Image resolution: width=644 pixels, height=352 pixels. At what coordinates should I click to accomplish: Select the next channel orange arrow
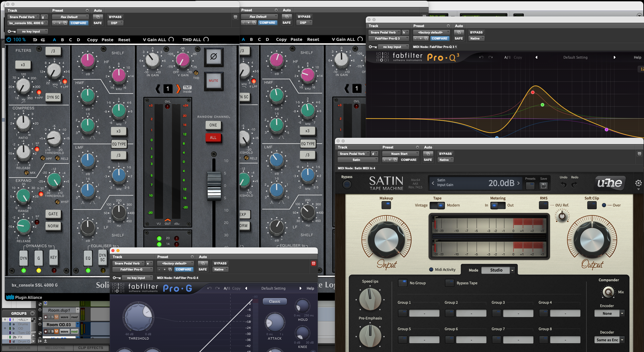point(178,89)
